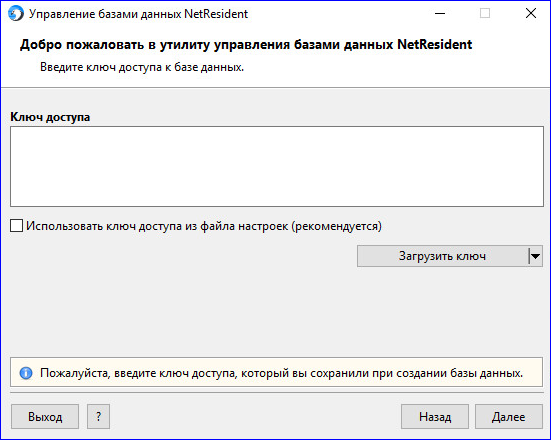Return to previous step with 'Назад'
Image resolution: width=551 pixels, height=440 pixels.
[x=435, y=416]
